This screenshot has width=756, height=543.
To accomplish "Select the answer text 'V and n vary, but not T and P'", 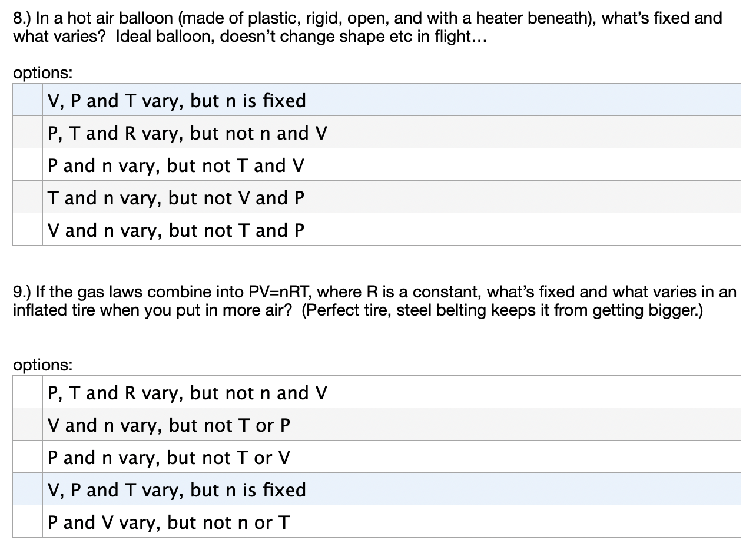I will coord(176,230).
